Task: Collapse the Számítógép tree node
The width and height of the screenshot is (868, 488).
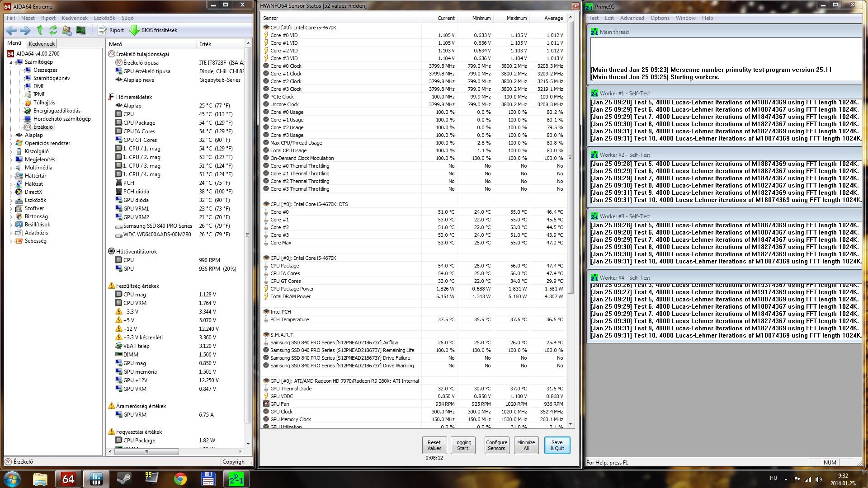Action: tap(11, 62)
